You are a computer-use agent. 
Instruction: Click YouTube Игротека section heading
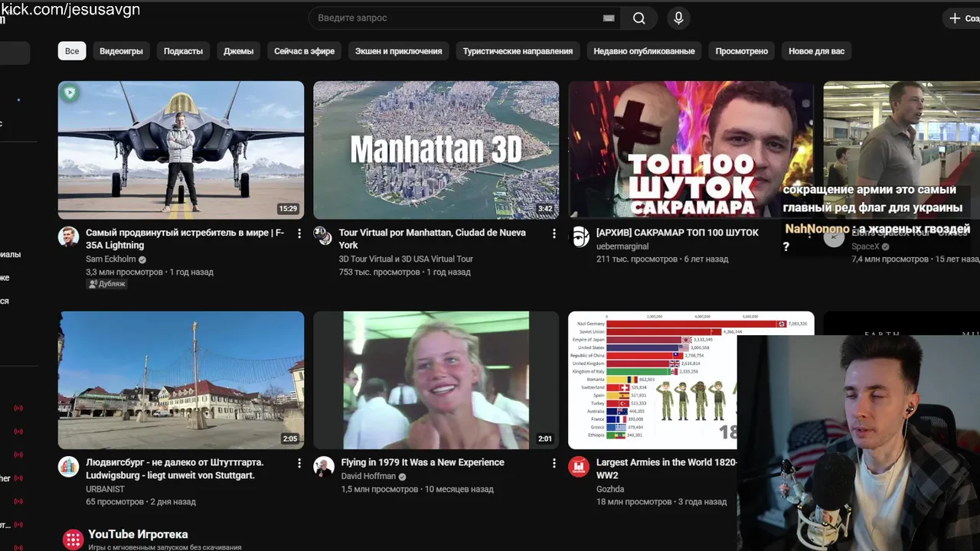(x=138, y=534)
